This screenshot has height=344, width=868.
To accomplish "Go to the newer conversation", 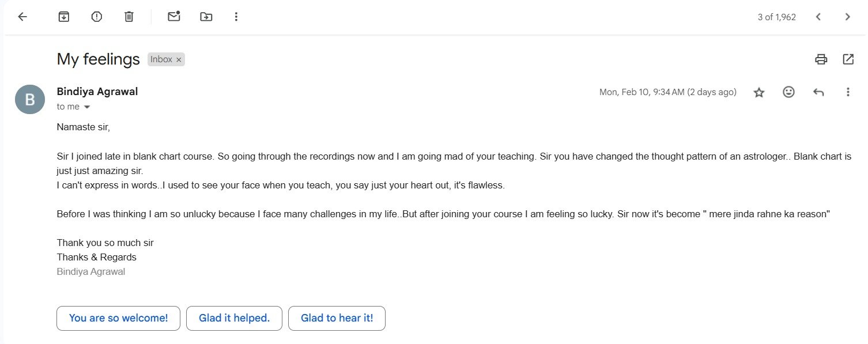I will 818,17.
